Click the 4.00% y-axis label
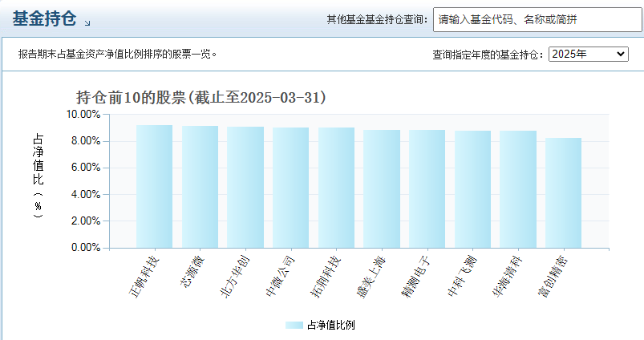 86,194
